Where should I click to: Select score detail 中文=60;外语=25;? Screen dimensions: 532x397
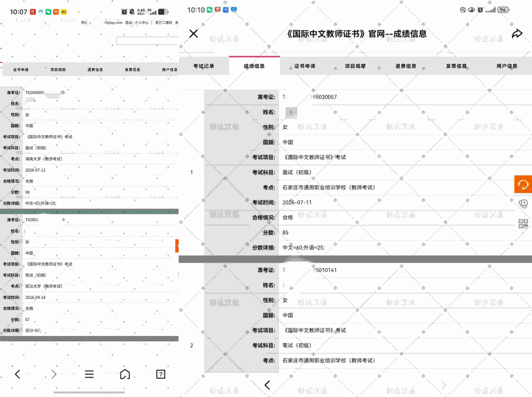(303, 248)
